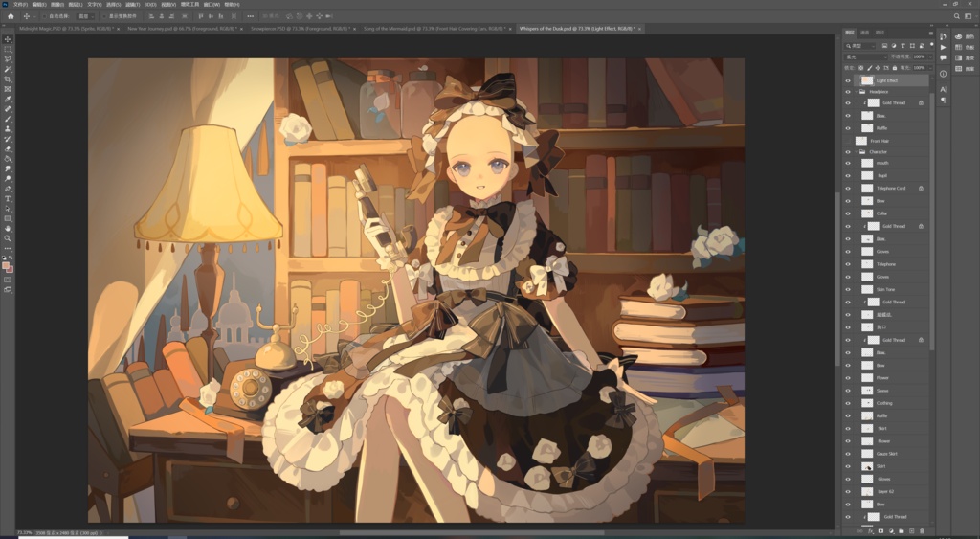The image size is (980, 539).
Task: Toggle visibility of the Headpiece group
Action: click(x=848, y=91)
